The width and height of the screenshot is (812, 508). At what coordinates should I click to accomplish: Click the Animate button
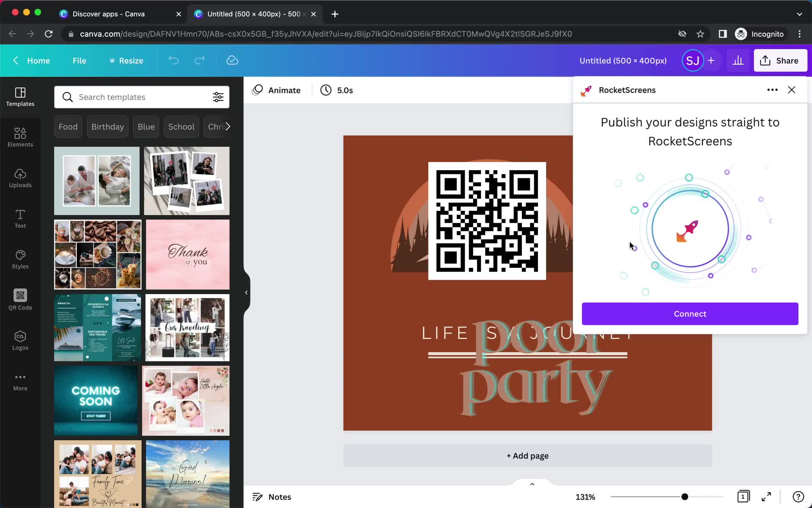pos(276,90)
